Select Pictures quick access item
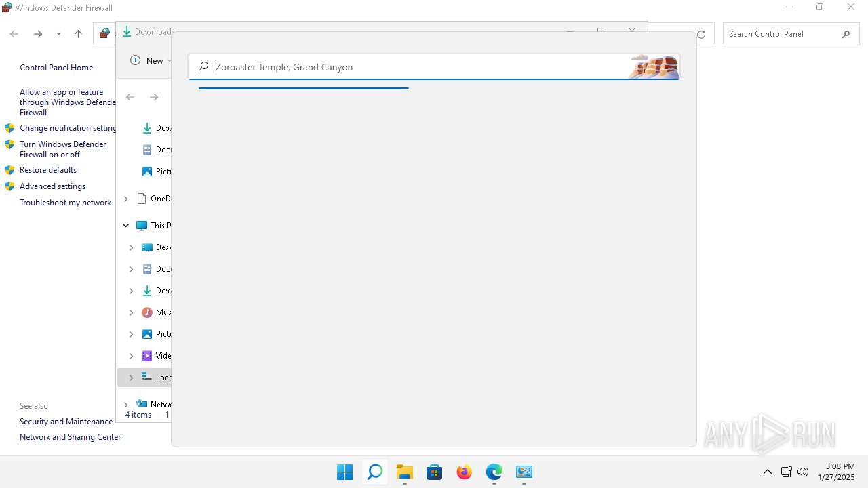The height and width of the screenshot is (488, 868). click(156, 171)
